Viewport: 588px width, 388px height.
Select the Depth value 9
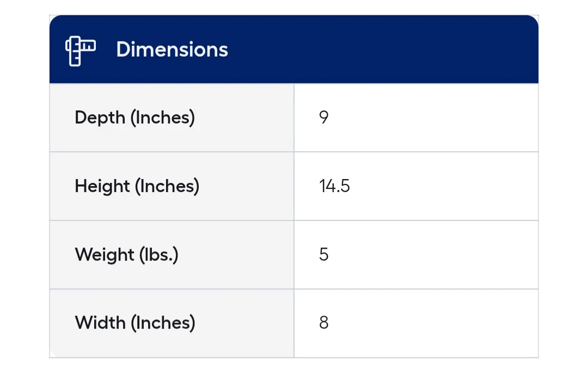tap(324, 118)
